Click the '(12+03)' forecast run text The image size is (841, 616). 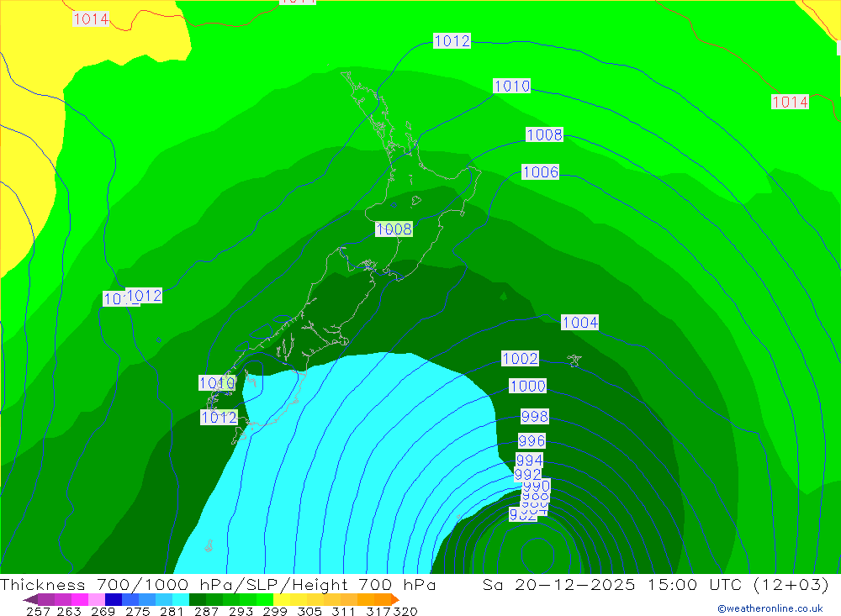[x=791, y=584]
